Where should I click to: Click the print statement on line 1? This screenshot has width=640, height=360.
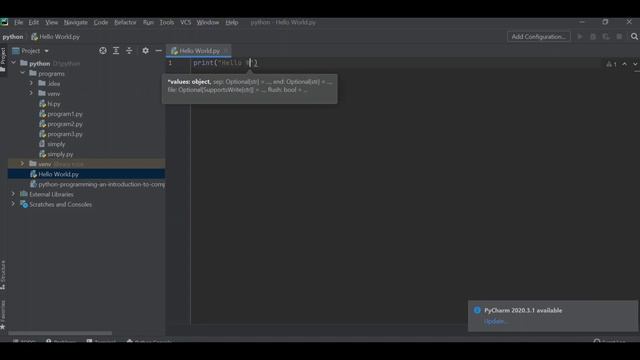(x=225, y=63)
